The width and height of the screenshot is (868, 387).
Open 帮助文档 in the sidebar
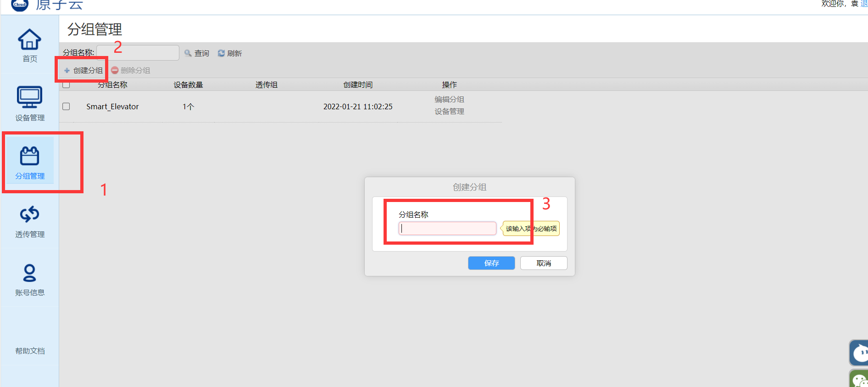(x=30, y=351)
